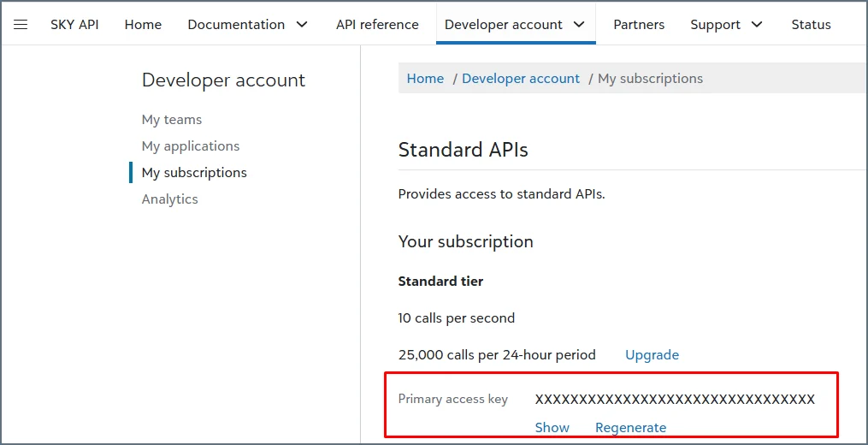Select My teams in sidebar
Image resolution: width=868 pixels, height=445 pixels.
[172, 120]
